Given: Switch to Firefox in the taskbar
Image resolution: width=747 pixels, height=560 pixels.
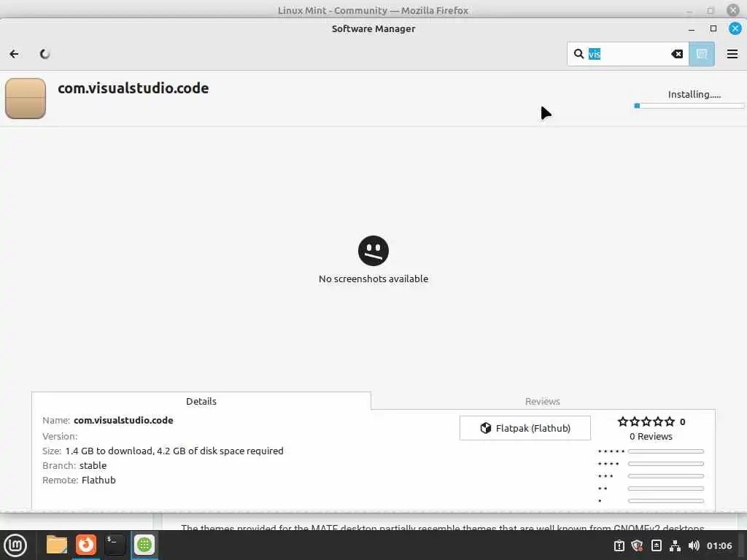Looking at the screenshot, I should (x=86, y=545).
